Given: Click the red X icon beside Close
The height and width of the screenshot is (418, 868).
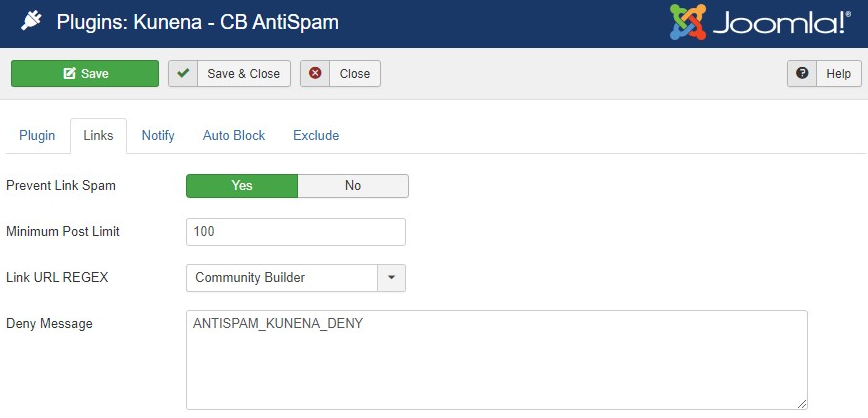Looking at the screenshot, I should point(315,73).
